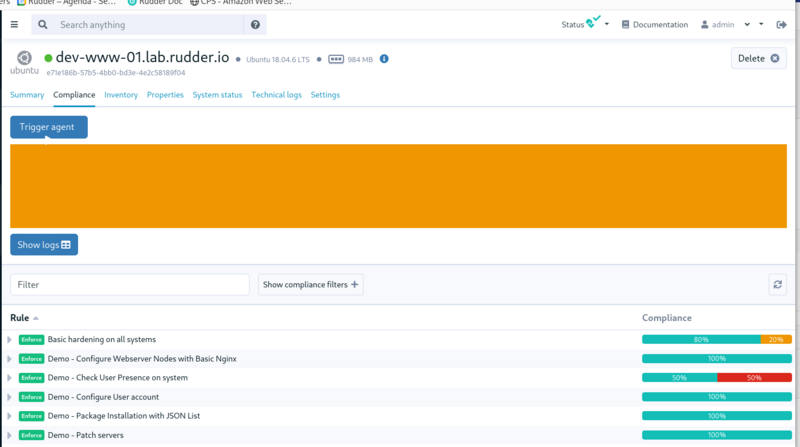
Task: Click 100% compliance bar for Basic Nginx row
Action: (x=717, y=359)
